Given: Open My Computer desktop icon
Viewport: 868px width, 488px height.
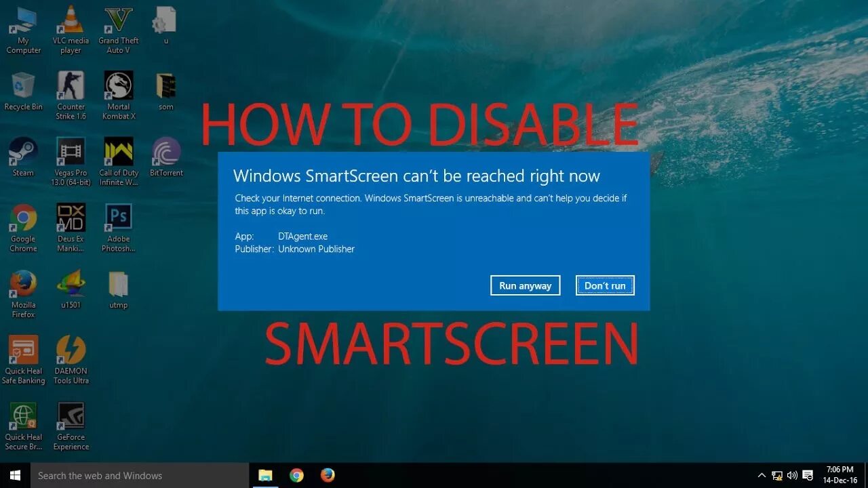Looking at the screenshot, I should pos(23,30).
